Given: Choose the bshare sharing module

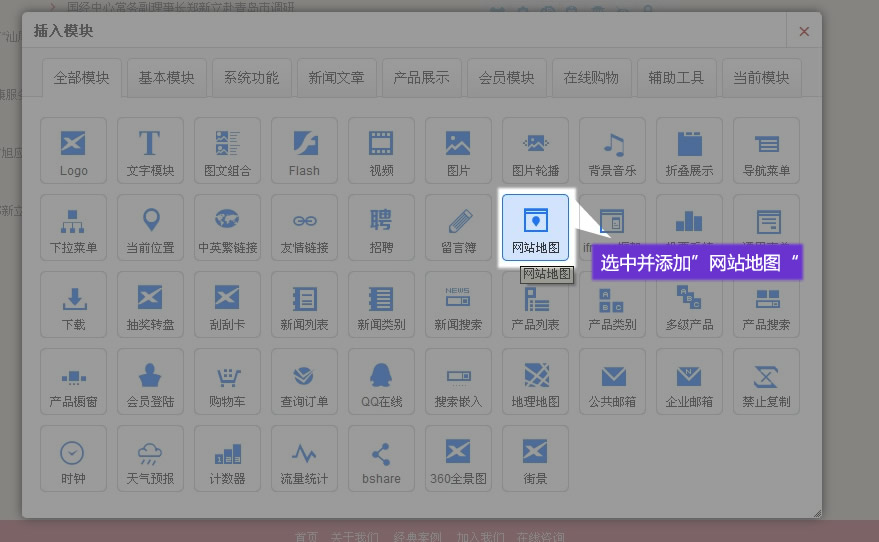Looking at the screenshot, I should (381, 458).
